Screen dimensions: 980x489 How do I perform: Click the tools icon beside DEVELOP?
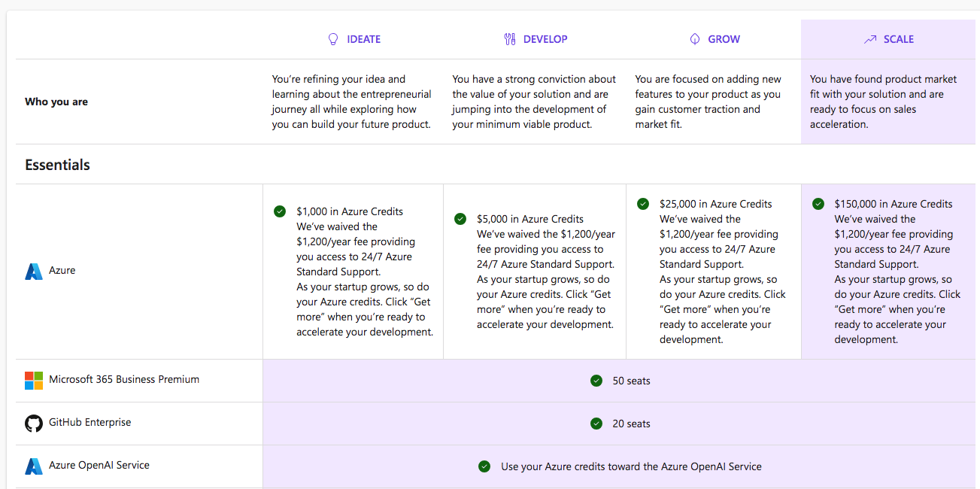(510, 39)
